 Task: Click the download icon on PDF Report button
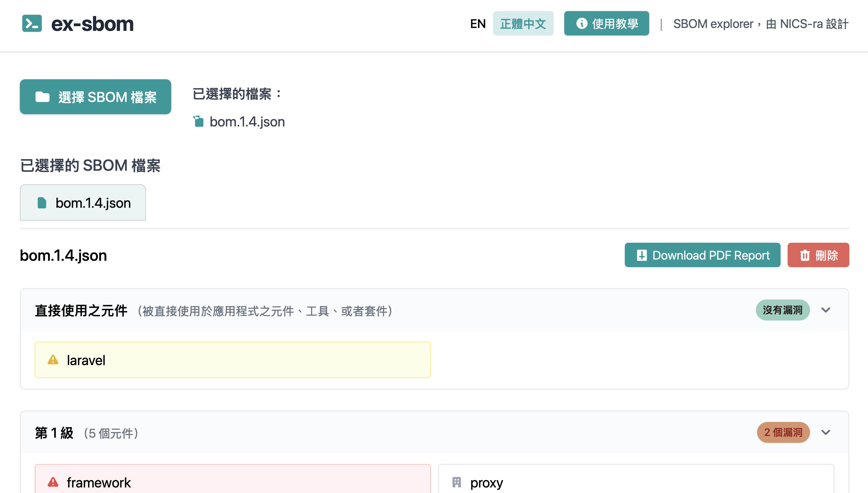tap(641, 255)
